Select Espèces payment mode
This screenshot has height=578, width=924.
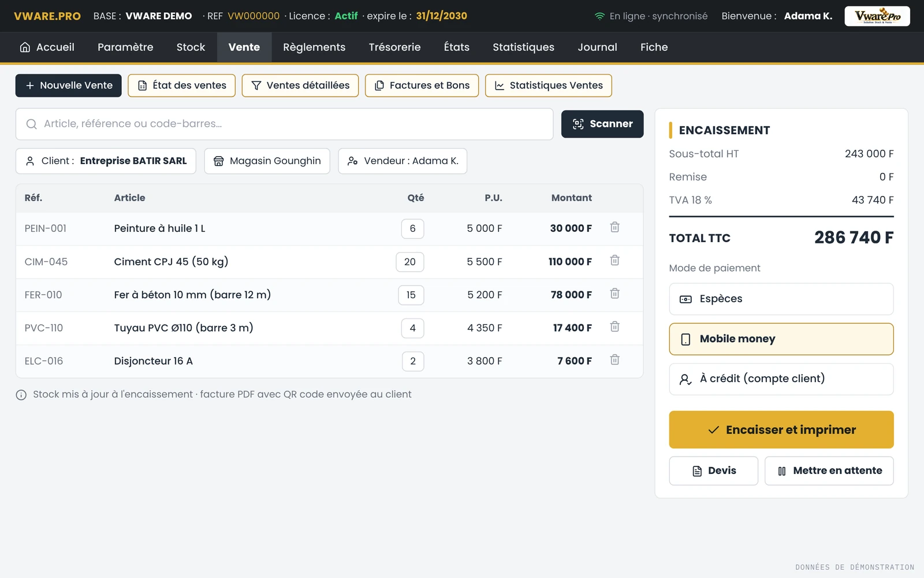(x=781, y=299)
